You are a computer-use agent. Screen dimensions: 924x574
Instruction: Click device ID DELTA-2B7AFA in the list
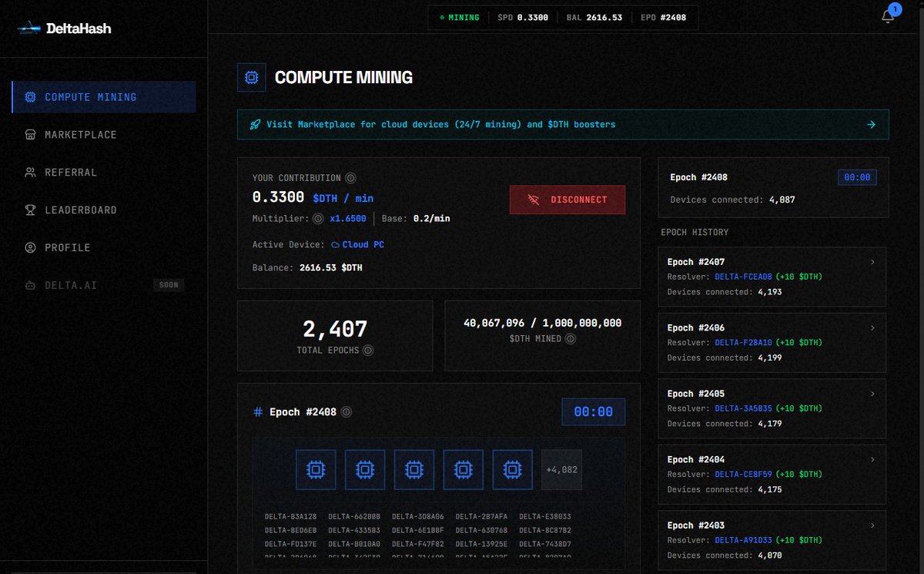(480, 516)
